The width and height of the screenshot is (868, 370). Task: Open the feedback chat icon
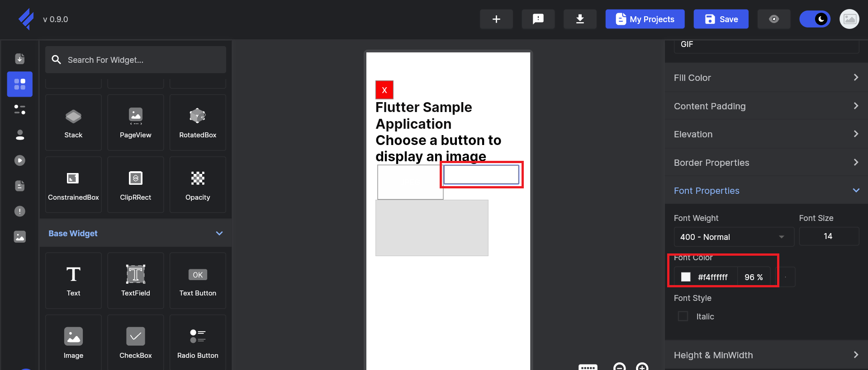[538, 19]
